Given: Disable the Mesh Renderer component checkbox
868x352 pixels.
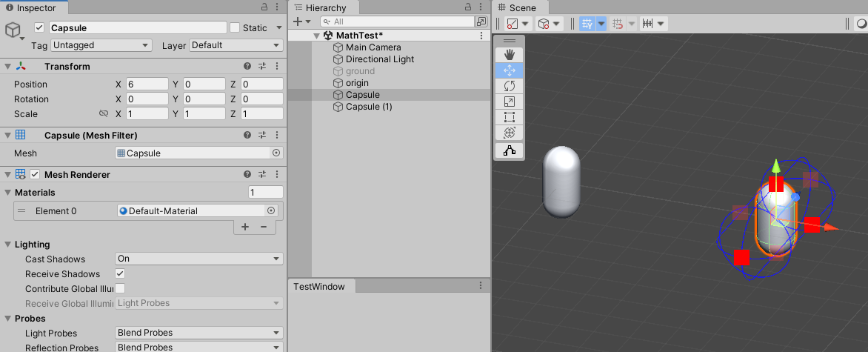Looking at the screenshot, I should pyautogui.click(x=35, y=175).
